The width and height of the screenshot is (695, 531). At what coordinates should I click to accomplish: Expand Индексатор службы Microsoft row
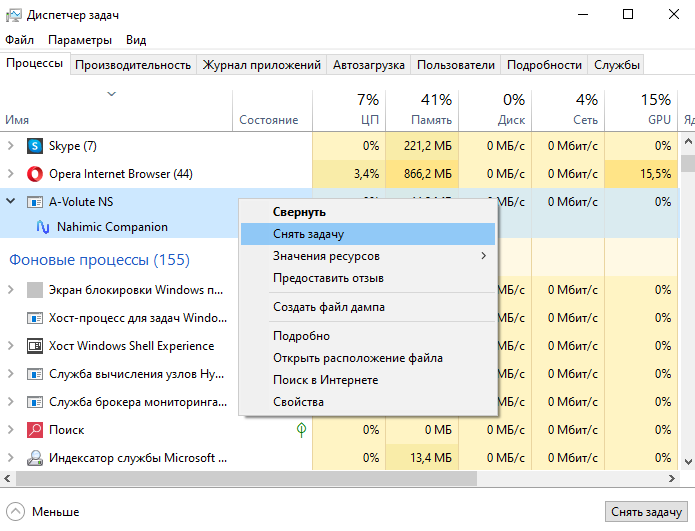[x=11, y=458]
